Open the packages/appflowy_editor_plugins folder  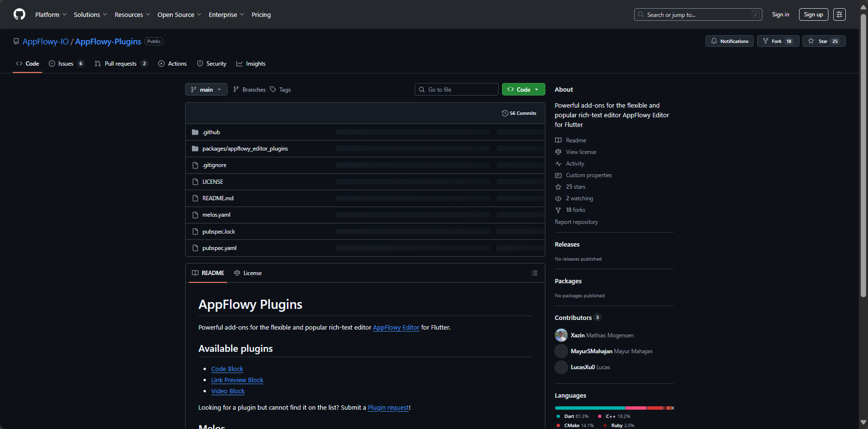click(x=245, y=149)
